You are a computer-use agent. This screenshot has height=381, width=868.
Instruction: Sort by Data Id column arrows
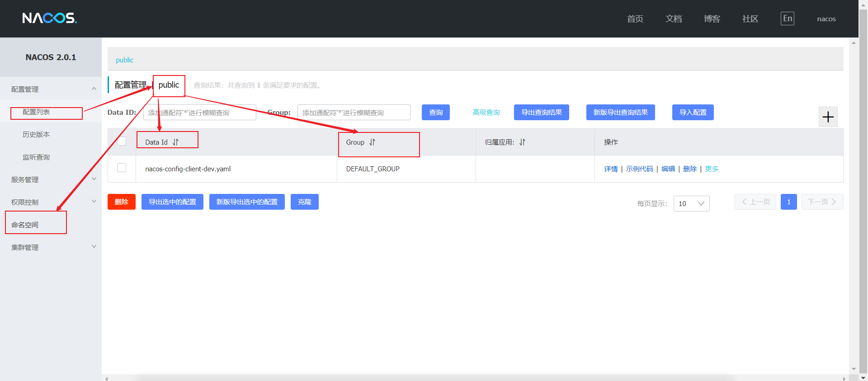[x=175, y=142]
